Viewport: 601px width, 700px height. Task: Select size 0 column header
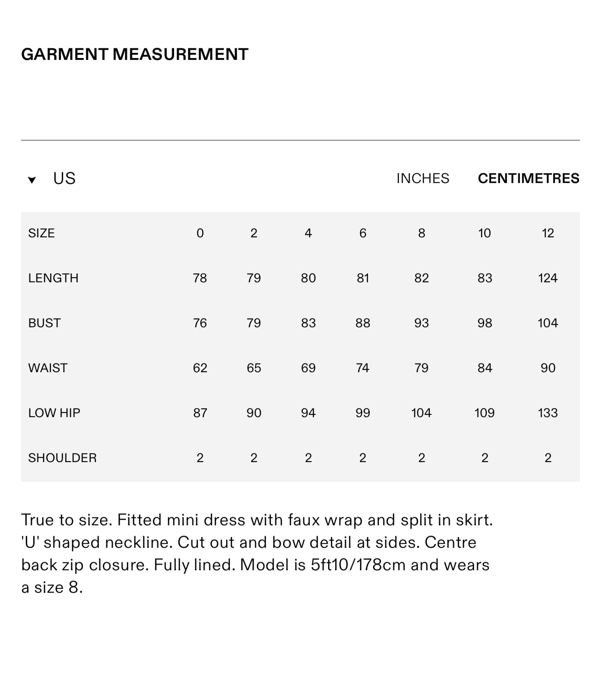tap(200, 233)
